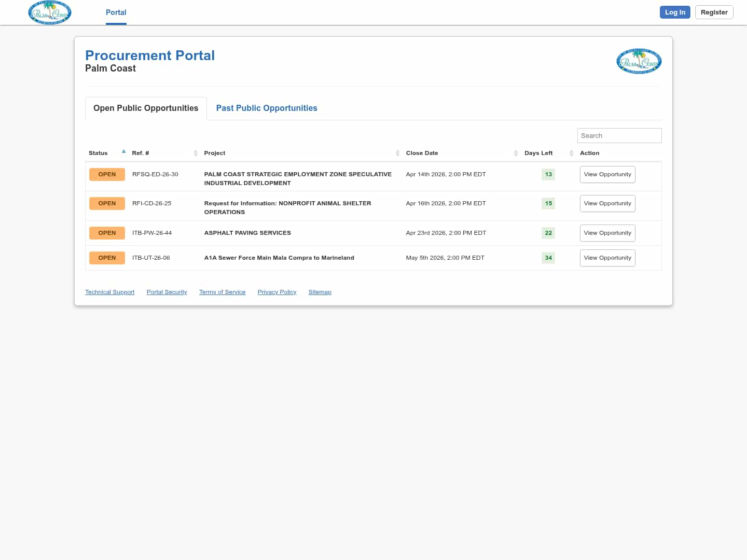Click OPEN status badge for ITB-PW-26-44
This screenshot has width=747, height=560.
point(107,233)
